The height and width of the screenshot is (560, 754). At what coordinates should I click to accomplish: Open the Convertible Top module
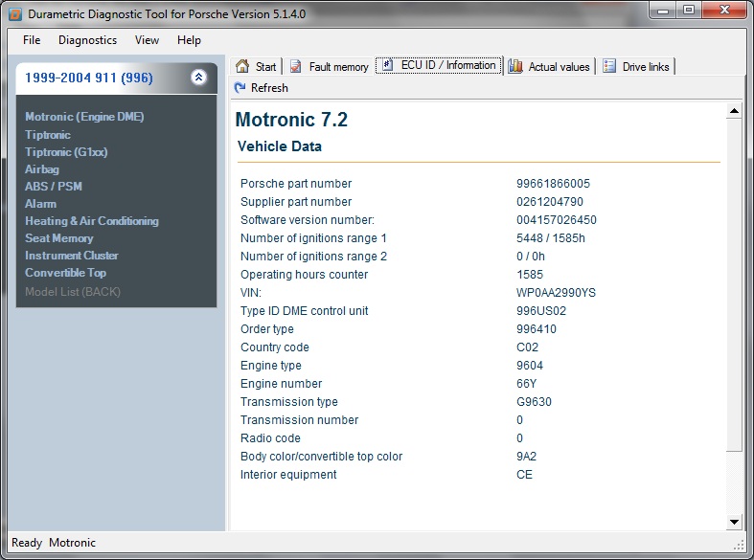[x=65, y=273]
